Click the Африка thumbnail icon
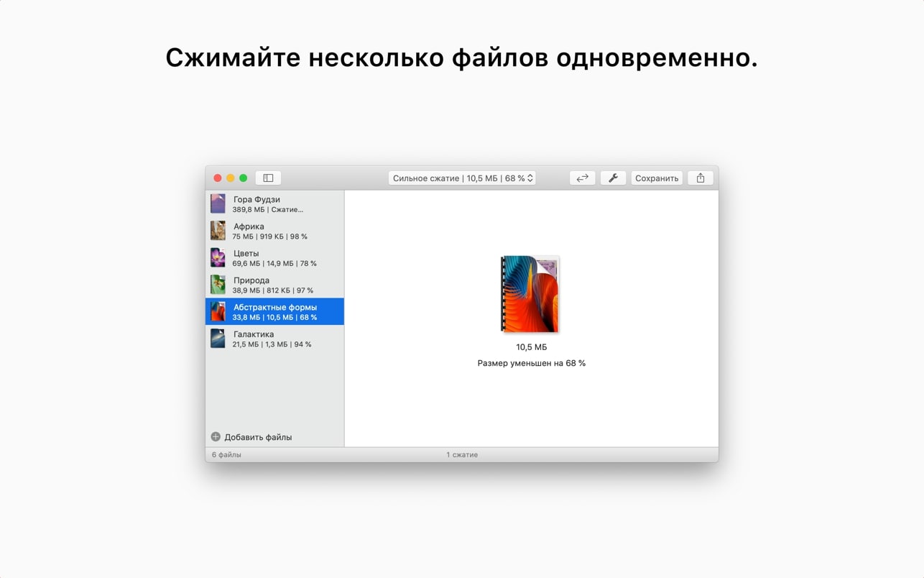This screenshot has width=924, height=578. [218, 231]
